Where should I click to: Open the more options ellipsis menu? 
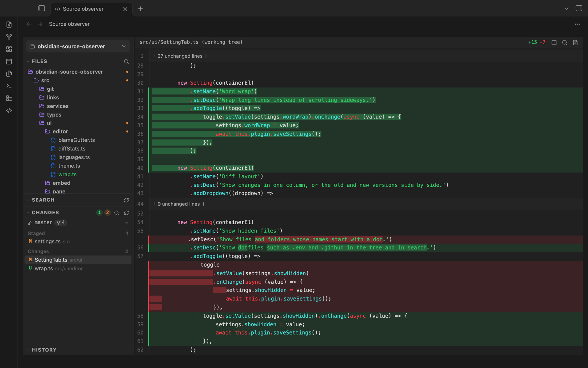pyautogui.click(x=577, y=24)
